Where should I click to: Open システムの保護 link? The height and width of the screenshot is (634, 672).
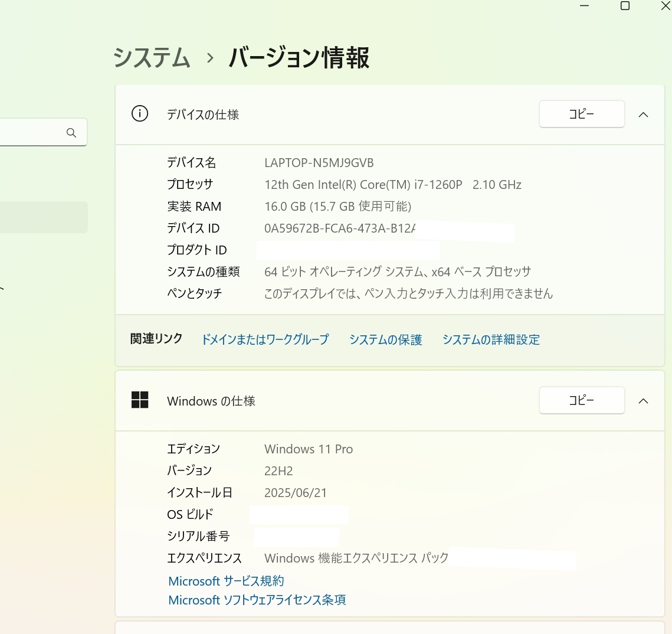[x=386, y=339]
